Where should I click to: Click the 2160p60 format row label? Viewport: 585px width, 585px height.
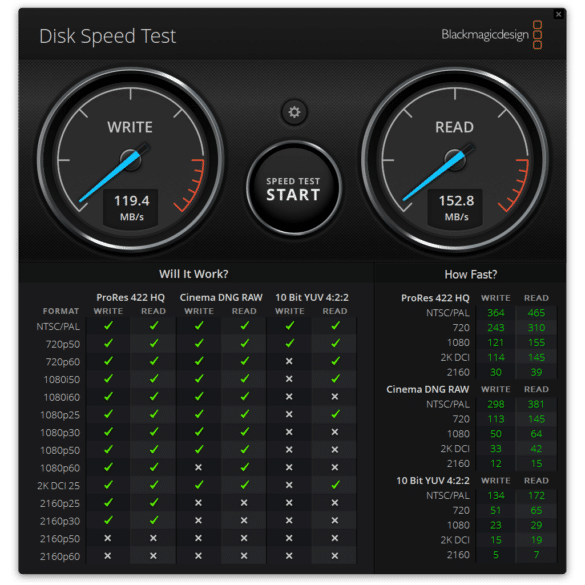pyautogui.click(x=60, y=557)
